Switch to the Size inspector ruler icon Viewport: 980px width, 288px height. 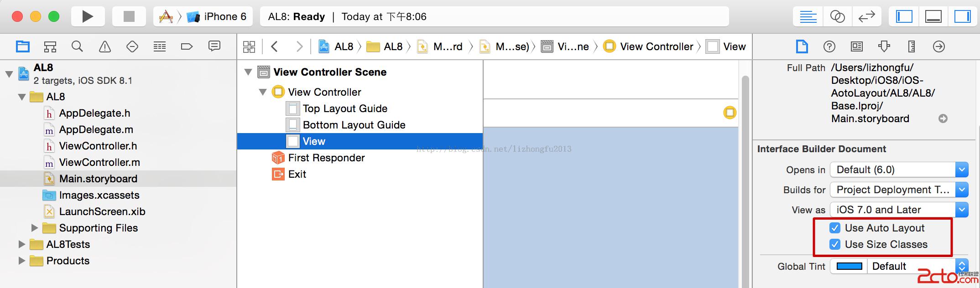[911, 46]
